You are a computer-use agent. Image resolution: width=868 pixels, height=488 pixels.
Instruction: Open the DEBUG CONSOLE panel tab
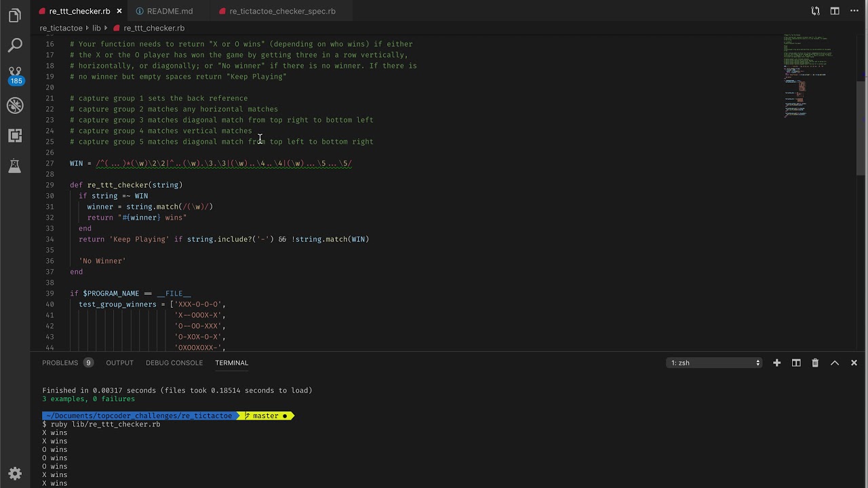click(x=174, y=363)
